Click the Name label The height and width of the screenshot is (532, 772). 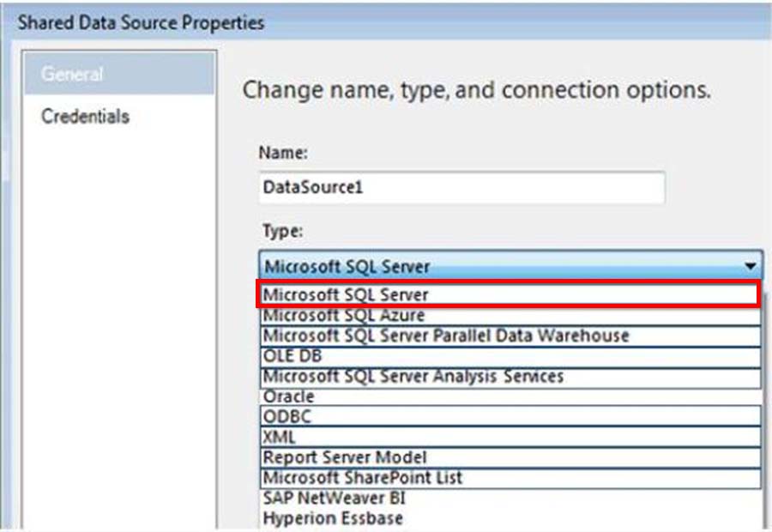pos(283,153)
